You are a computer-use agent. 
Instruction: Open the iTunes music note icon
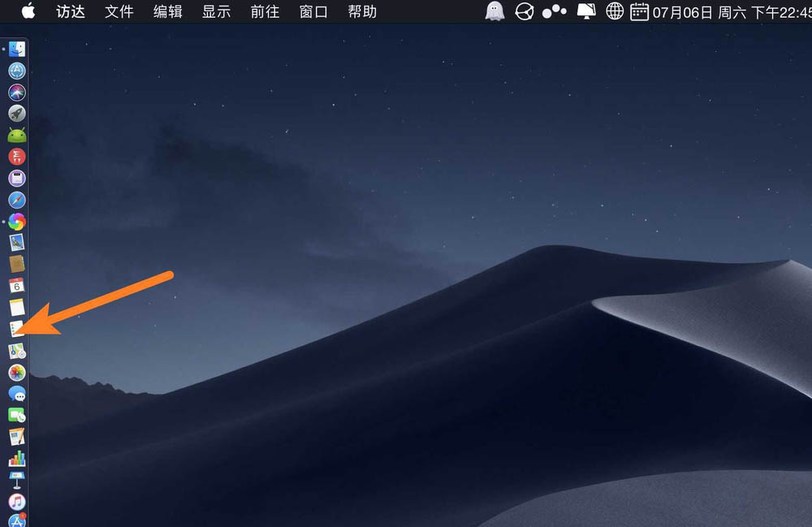(x=17, y=502)
